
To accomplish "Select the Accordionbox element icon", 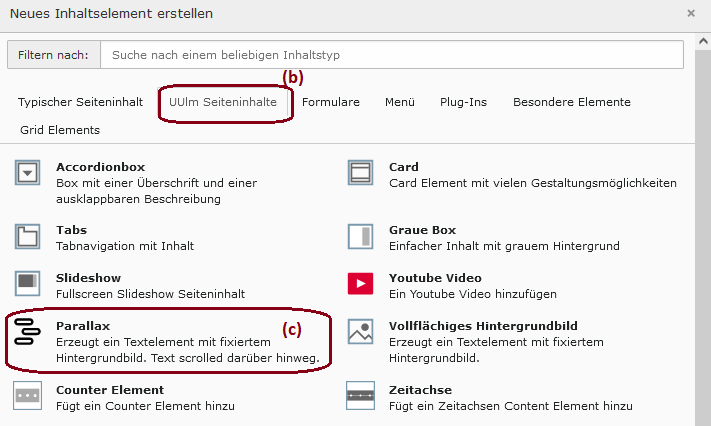I will [28, 172].
